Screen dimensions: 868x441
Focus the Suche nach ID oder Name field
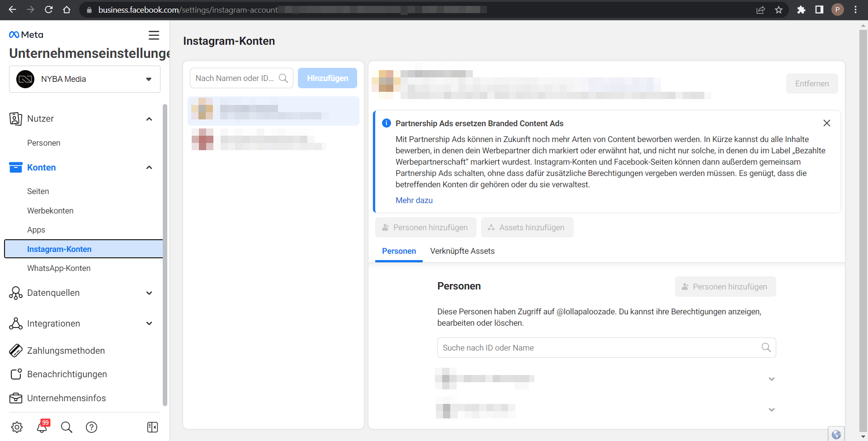coord(606,347)
